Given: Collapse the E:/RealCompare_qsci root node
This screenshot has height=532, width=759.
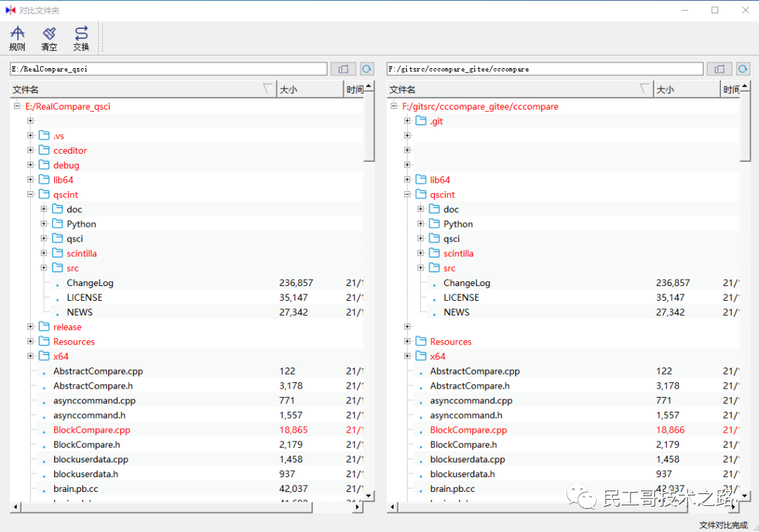Looking at the screenshot, I should pyautogui.click(x=17, y=106).
